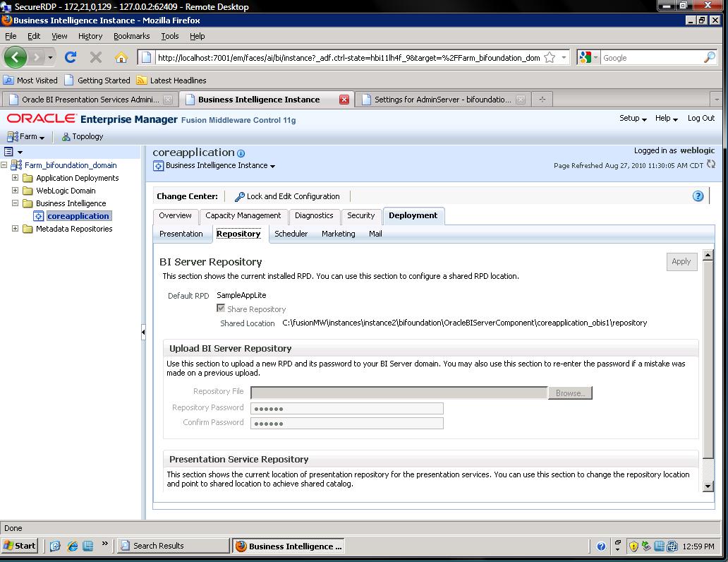Viewport: 728px width, 562px height.
Task: Search with the magnifier icon in Google box
Action: pyautogui.click(x=710, y=57)
